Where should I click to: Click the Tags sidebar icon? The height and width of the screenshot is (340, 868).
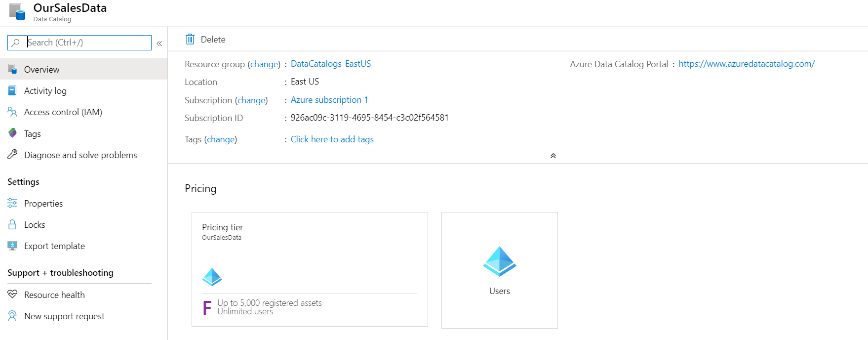[12, 133]
